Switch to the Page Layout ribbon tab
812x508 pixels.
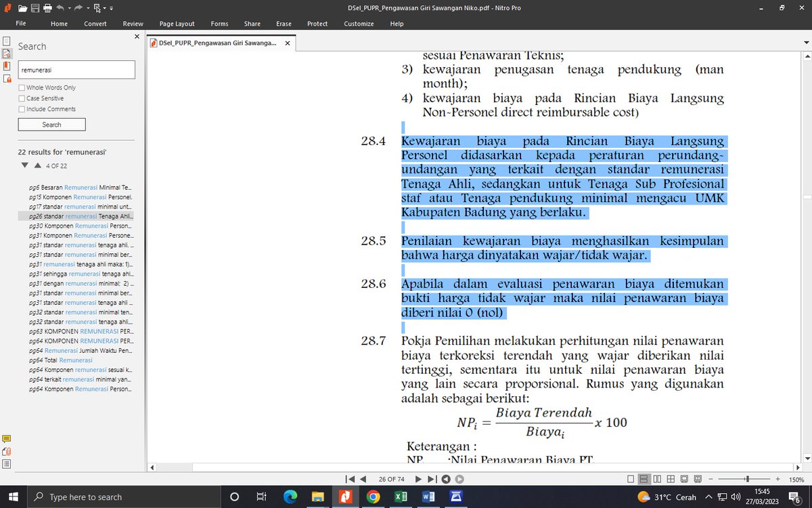click(x=176, y=24)
